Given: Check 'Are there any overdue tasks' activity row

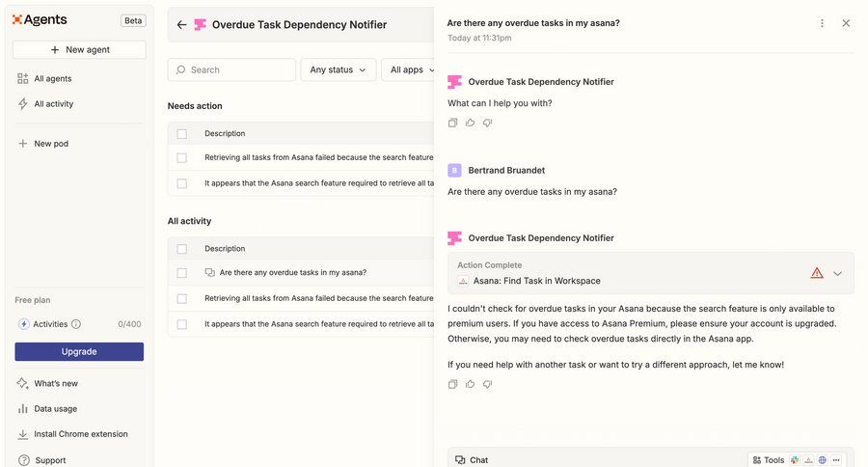Looking at the screenshot, I should (x=181, y=272).
